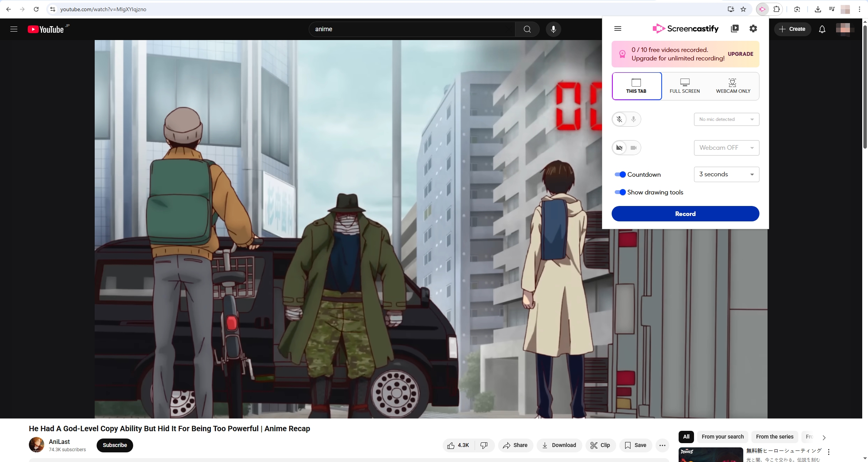This screenshot has height=462, width=868.
Task: Open the media controls icon in Chrome toolbar
Action: pos(832,9)
